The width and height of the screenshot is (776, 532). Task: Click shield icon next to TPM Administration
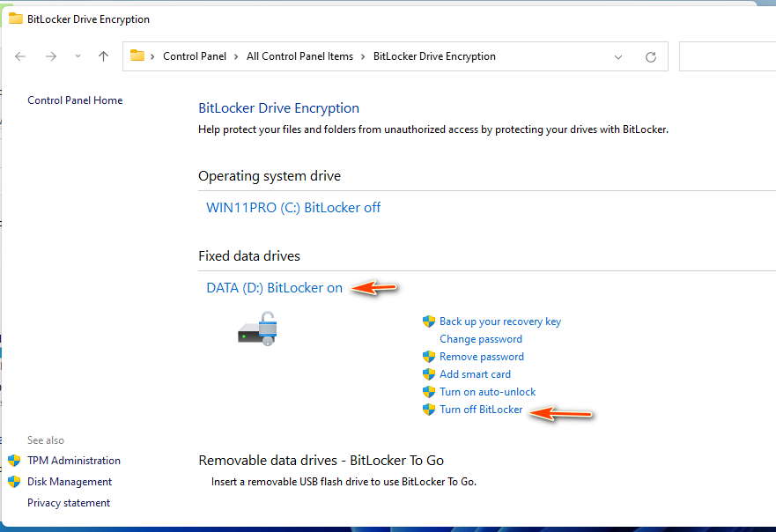point(14,461)
